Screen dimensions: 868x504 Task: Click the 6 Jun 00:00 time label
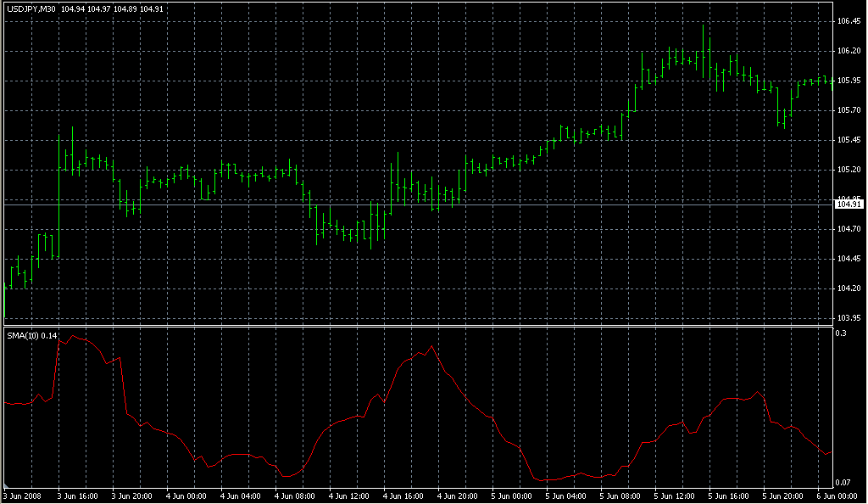837,496
